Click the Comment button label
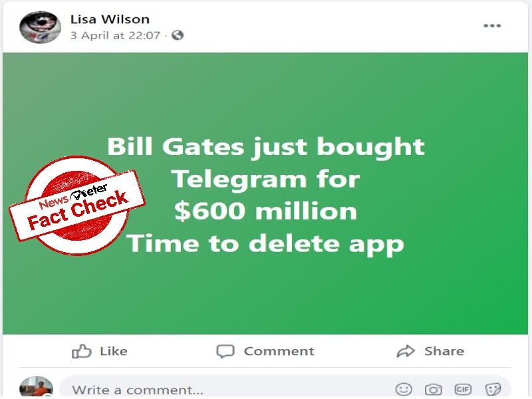Viewport: 532px width, 399px height. point(279,351)
